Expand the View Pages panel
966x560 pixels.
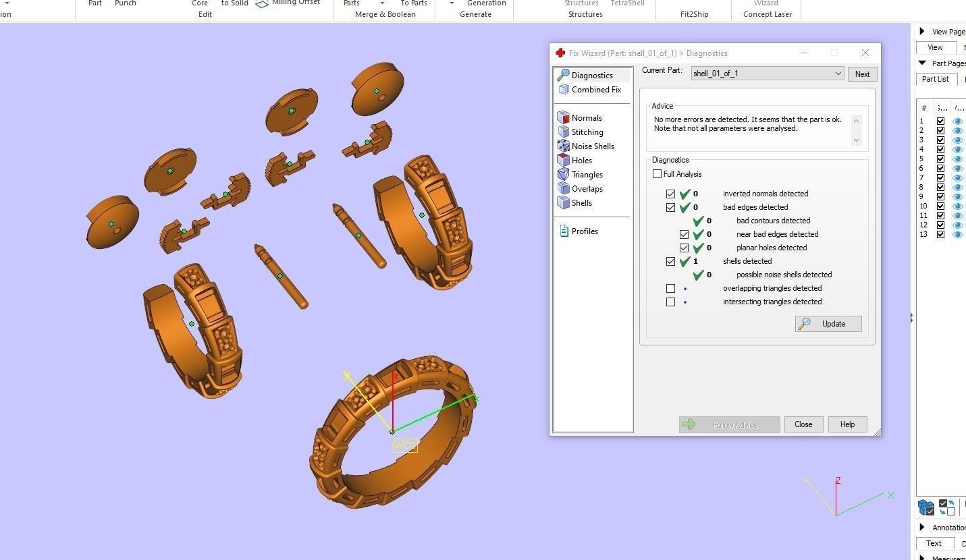pyautogui.click(x=923, y=32)
